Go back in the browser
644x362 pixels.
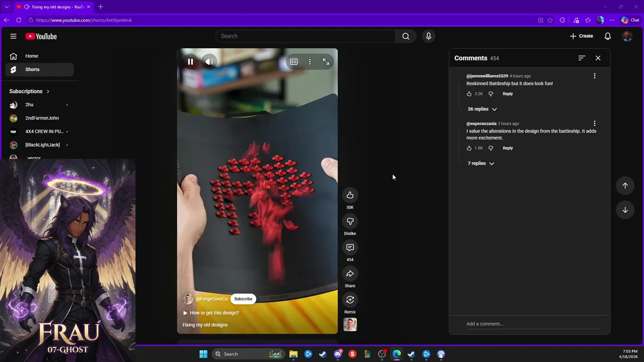[x=7, y=20]
